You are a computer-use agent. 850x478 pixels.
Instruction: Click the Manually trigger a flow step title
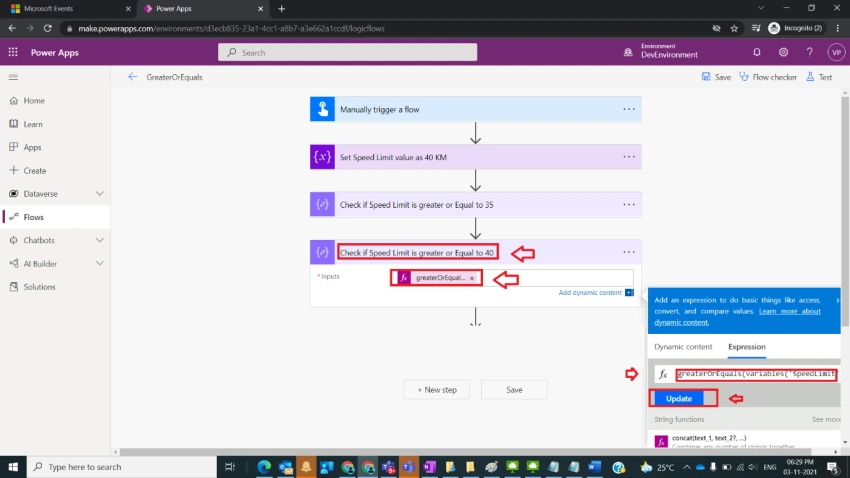pyautogui.click(x=379, y=109)
